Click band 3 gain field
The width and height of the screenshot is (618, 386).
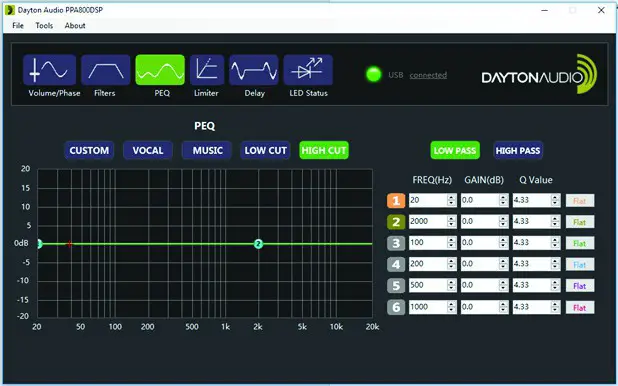(x=484, y=243)
